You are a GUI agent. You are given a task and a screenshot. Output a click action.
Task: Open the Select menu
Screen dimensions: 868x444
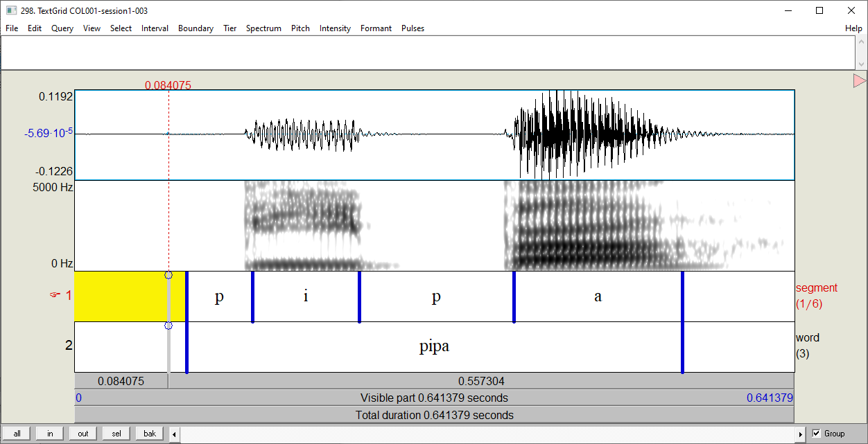click(121, 28)
